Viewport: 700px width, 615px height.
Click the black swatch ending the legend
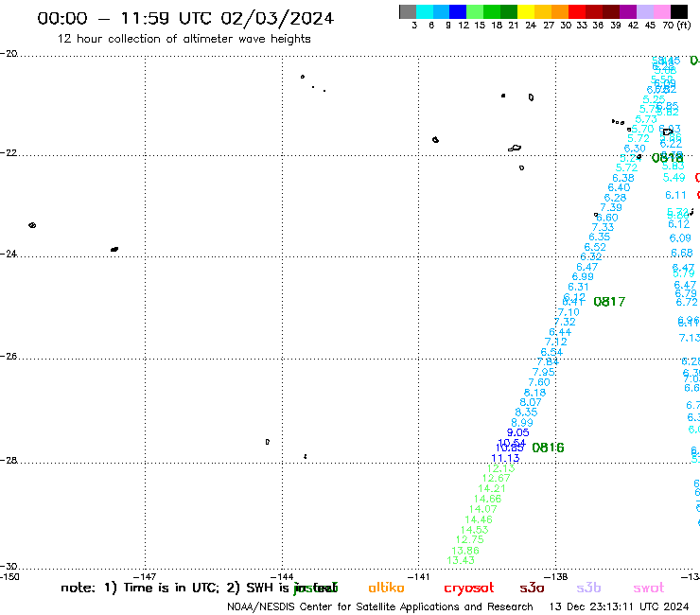(679, 11)
